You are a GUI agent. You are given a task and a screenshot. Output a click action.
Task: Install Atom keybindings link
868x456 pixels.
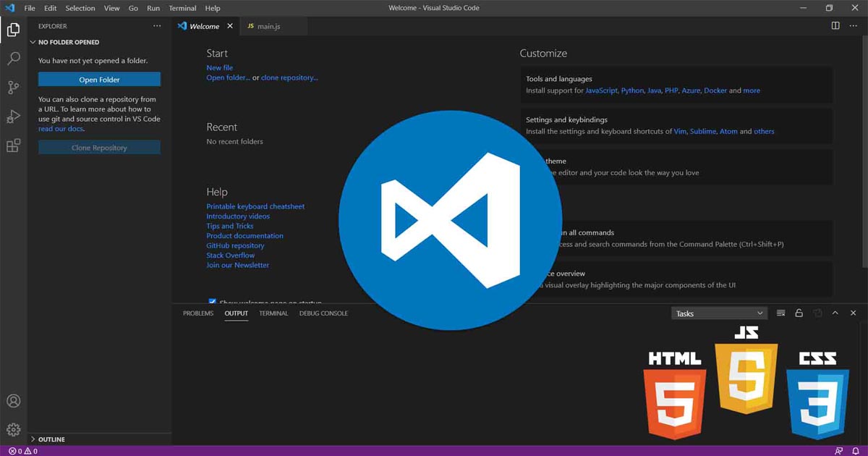tap(728, 132)
